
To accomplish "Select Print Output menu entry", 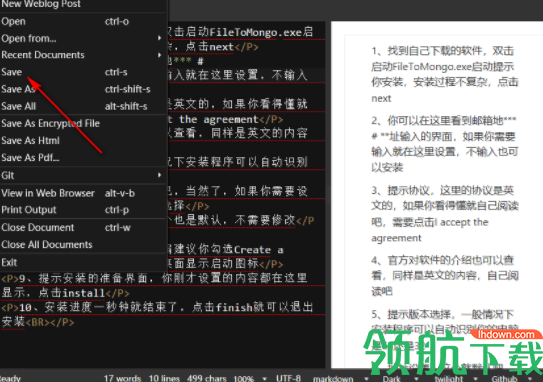I will [82, 210].
